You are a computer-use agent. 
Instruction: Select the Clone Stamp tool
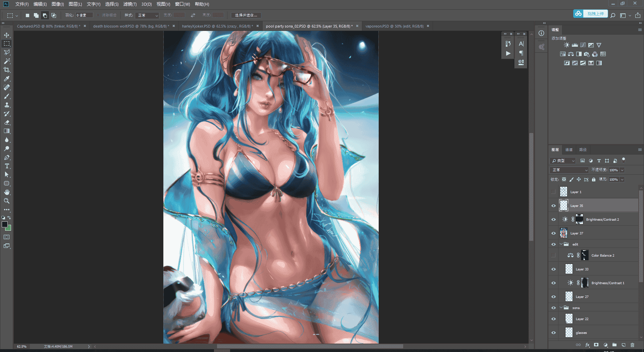(7, 105)
